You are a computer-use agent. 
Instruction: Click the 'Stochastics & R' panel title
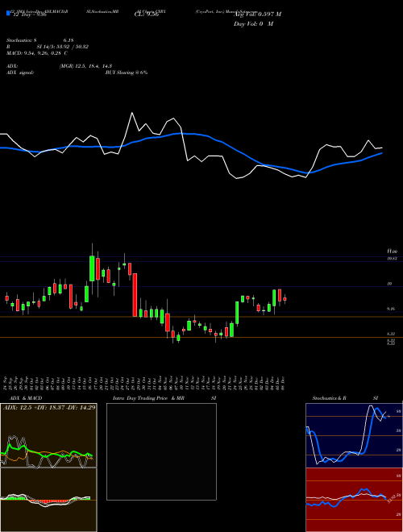pyautogui.click(x=330, y=398)
